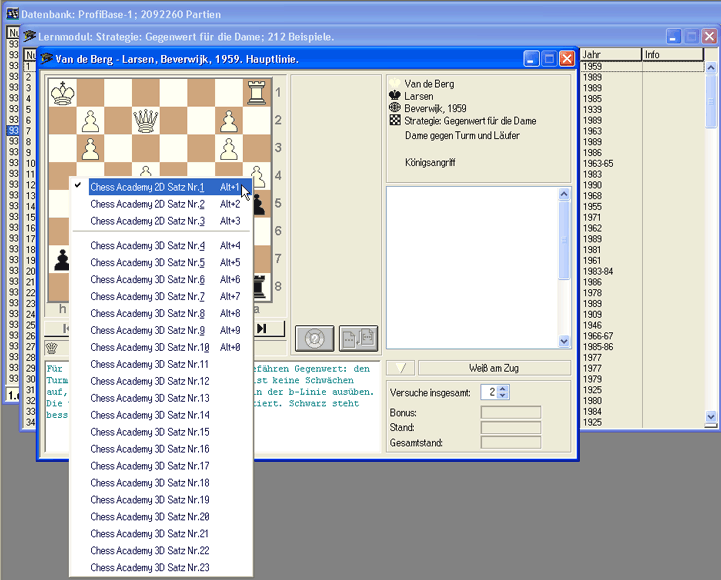Viewport: 721px width, 580px height.
Task: Click the small queen icon below the board
Action: (52, 348)
